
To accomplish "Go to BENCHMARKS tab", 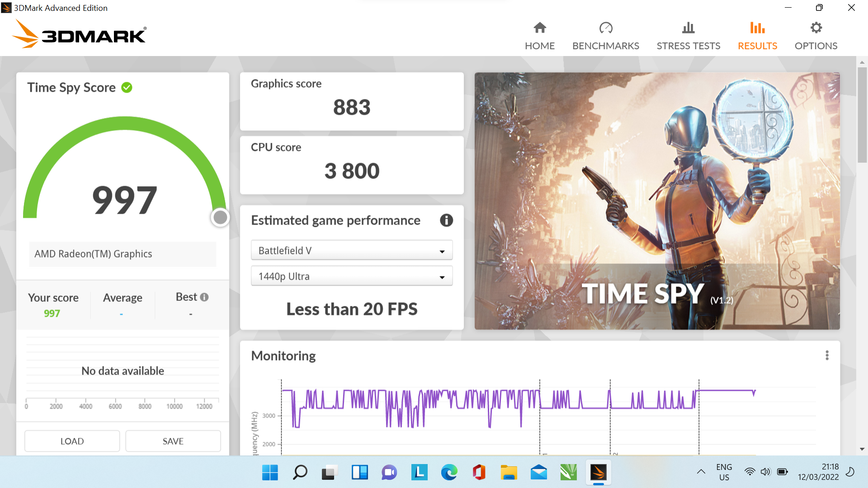I will (x=605, y=36).
